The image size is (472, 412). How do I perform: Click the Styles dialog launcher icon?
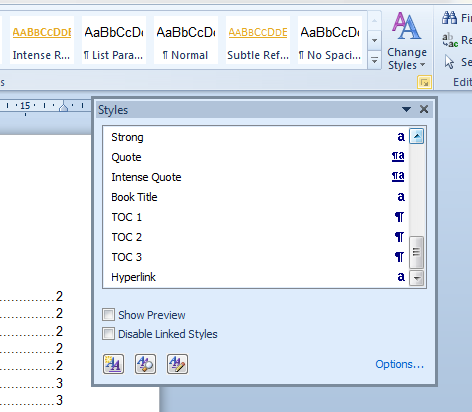tap(424, 82)
